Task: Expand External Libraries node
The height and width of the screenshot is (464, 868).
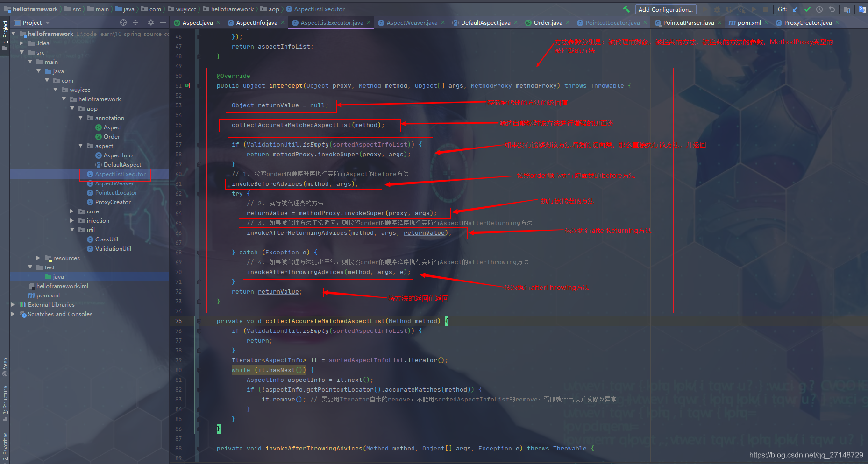Action: click(x=13, y=305)
